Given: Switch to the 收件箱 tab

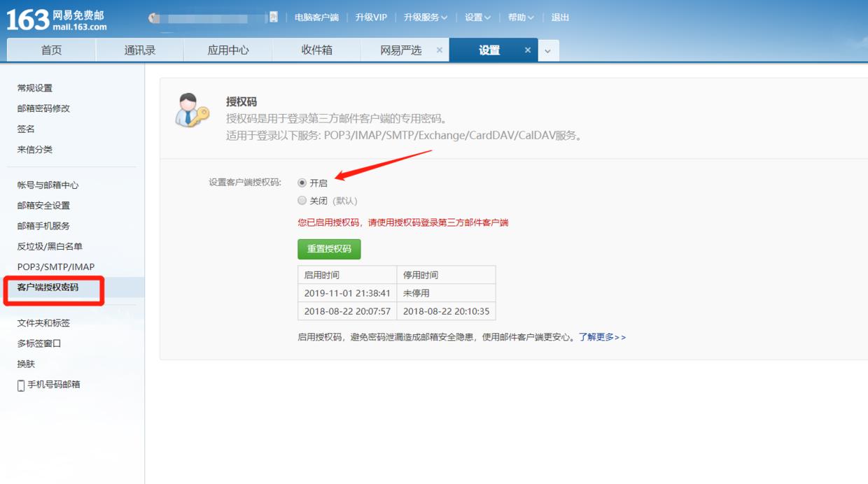Looking at the screenshot, I should (316, 50).
